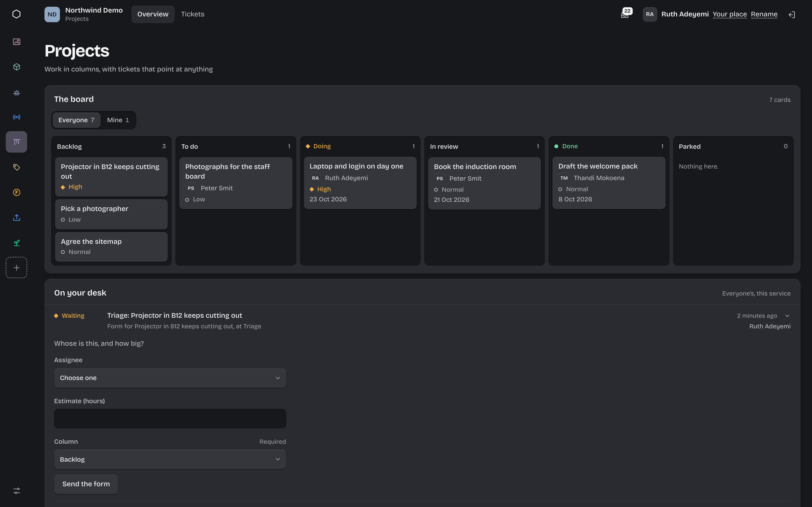Open the cube sidebar icon
Image resolution: width=812 pixels, height=507 pixels.
(x=16, y=67)
